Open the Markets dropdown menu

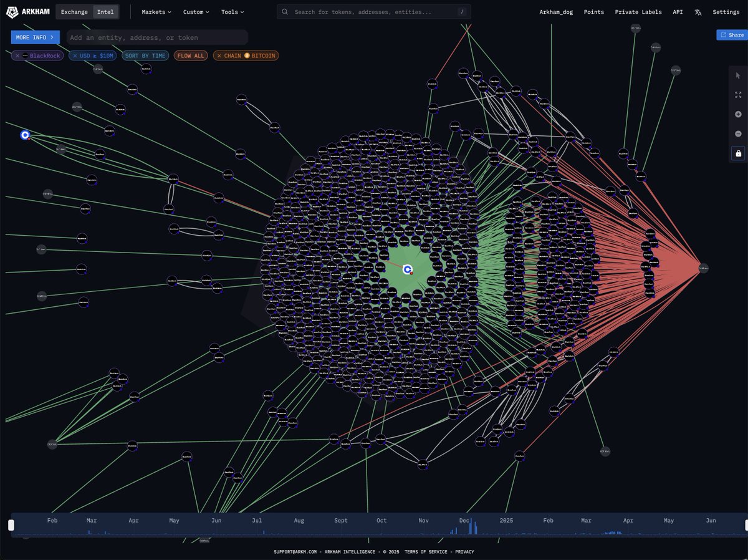[156, 12]
